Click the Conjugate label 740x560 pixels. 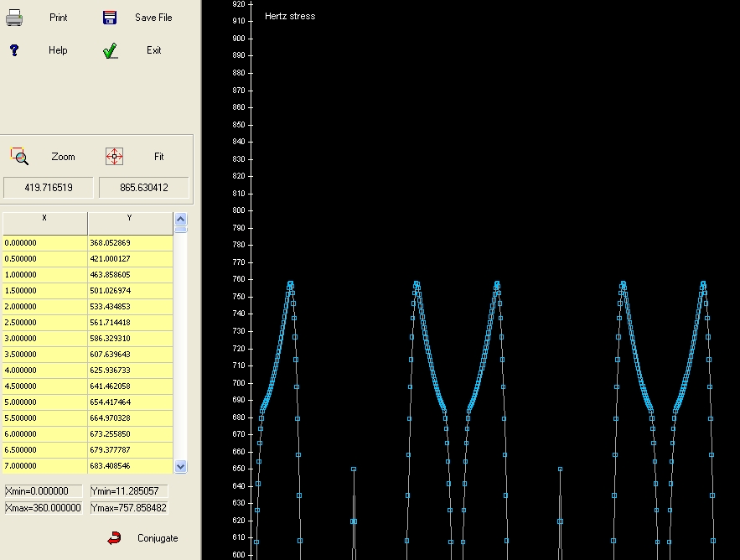(x=158, y=538)
